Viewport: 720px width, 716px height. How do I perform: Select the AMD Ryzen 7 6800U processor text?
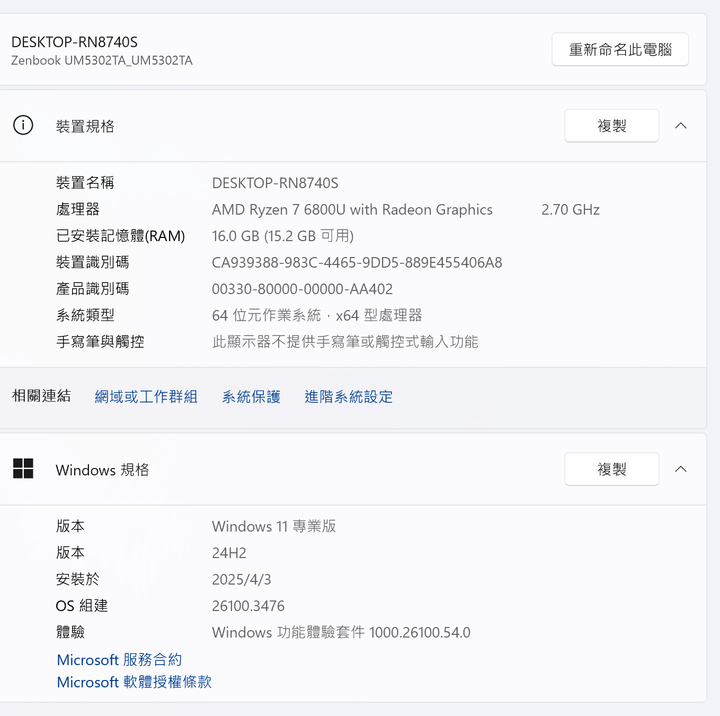pos(352,209)
